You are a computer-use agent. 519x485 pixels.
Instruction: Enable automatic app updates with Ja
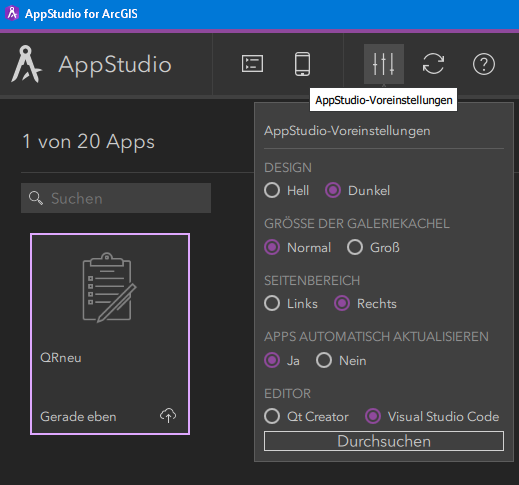click(272, 360)
